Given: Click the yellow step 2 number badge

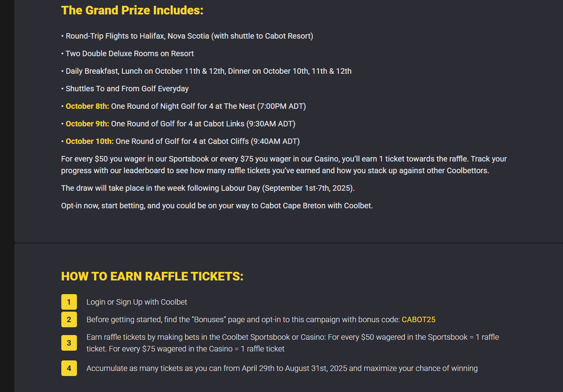Looking at the screenshot, I should tap(69, 319).
